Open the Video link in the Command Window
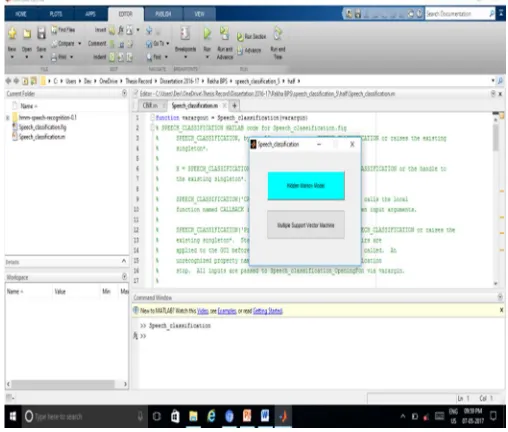Screen dimensions: 508x432 click(203, 311)
